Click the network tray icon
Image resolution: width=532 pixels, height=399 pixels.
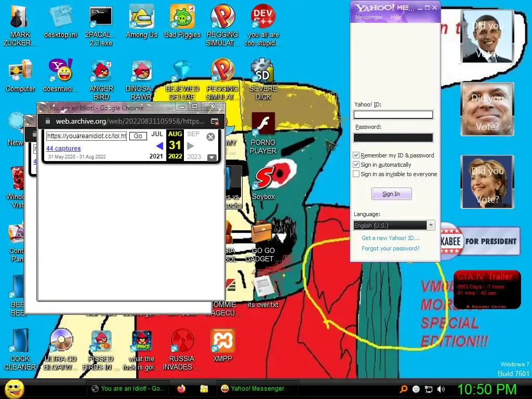(429, 389)
